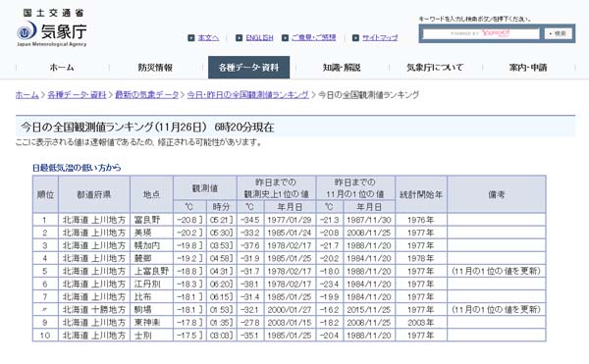The height and width of the screenshot is (364, 589).
Task: Open the ホーム main navigation tab
Action: click(x=62, y=68)
